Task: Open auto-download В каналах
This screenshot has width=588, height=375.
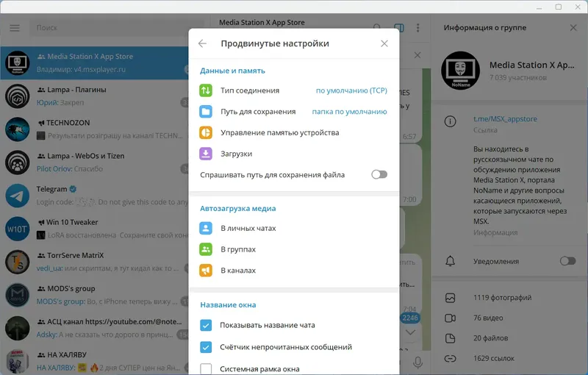Action: pyautogui.click(x=294, y=270)
